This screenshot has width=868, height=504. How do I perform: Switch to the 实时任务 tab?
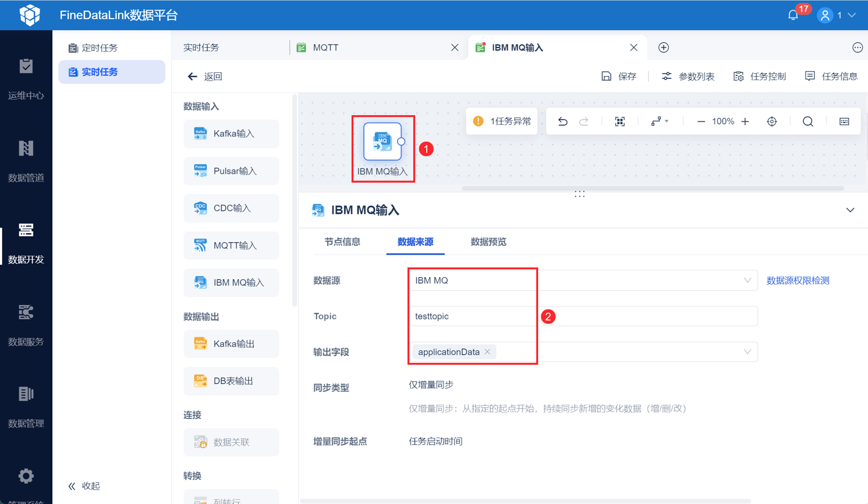(201, 47)
